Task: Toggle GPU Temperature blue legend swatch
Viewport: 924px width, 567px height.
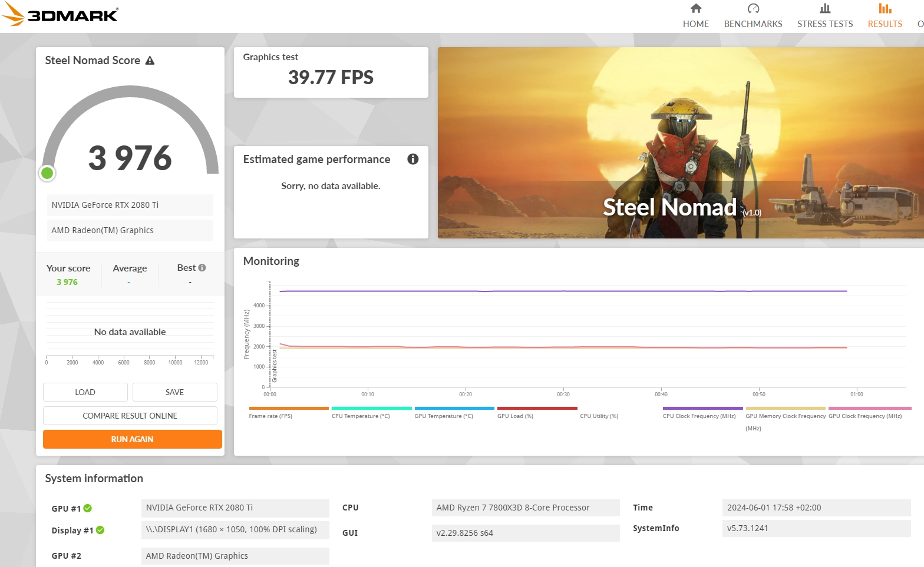Action: tap(454, 408)
